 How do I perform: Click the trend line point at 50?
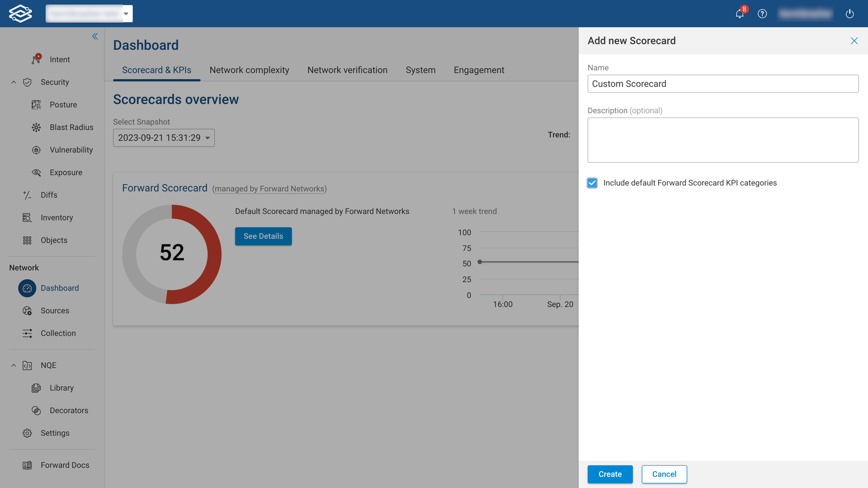[480, 262]
